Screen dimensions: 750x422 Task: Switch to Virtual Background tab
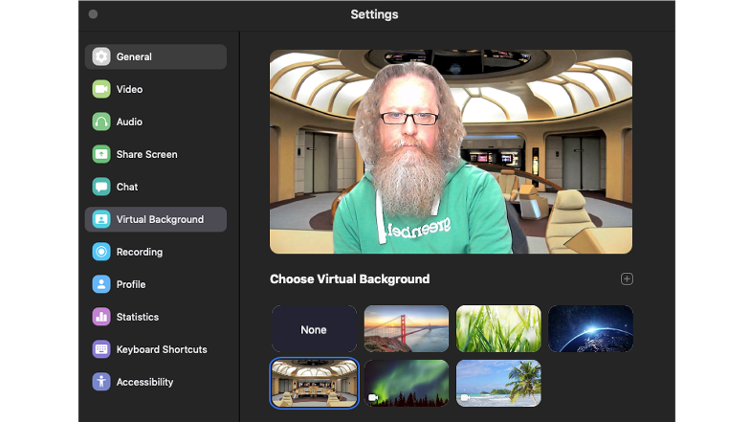[156, 219]
